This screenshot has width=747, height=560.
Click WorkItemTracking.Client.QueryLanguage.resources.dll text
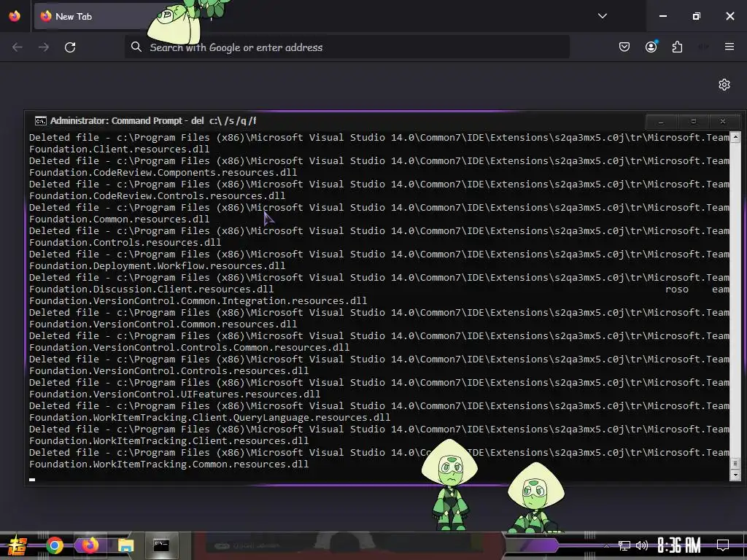241,418
